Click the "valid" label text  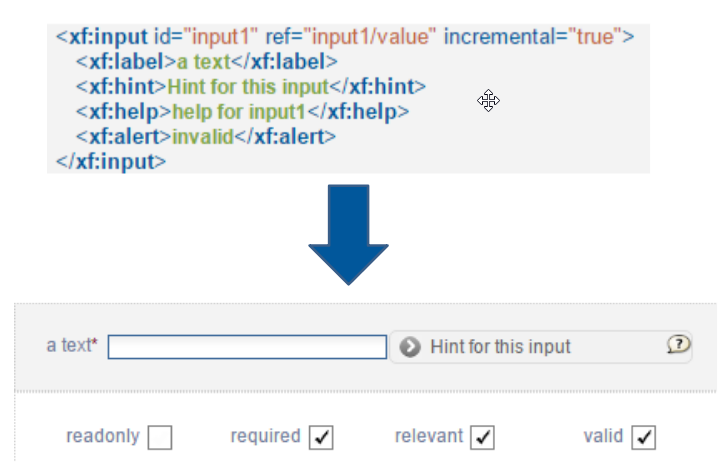[603, 436]
